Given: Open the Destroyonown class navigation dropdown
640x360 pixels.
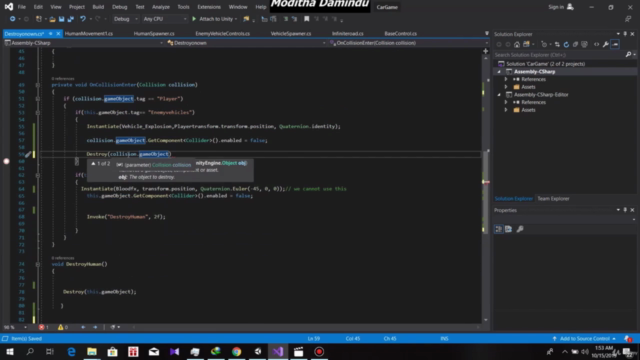Looking at the screenshot, I should (x=247, y=43).
